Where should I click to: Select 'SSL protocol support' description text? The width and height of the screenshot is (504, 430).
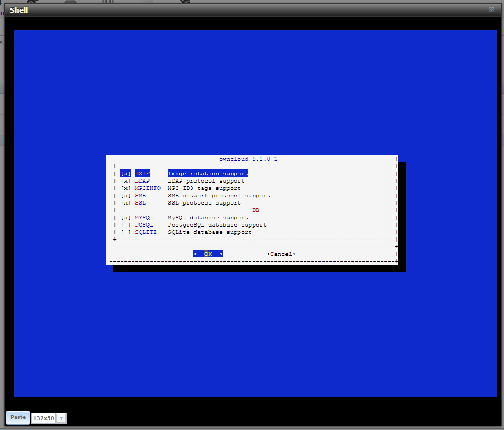point(204,203)
